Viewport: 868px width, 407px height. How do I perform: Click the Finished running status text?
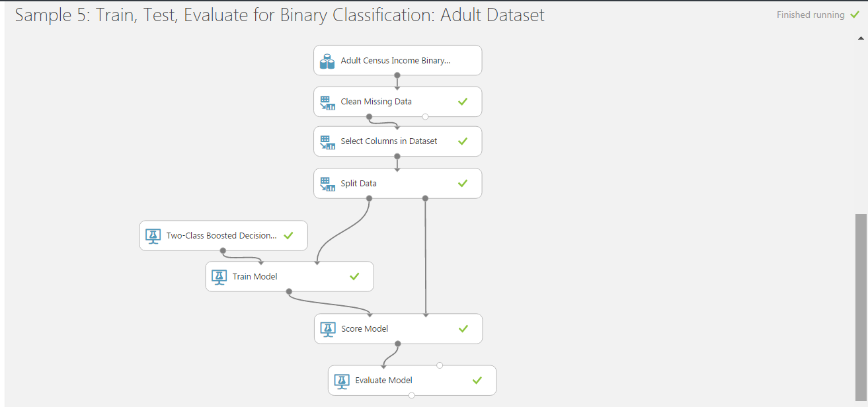tap(810, 15)
